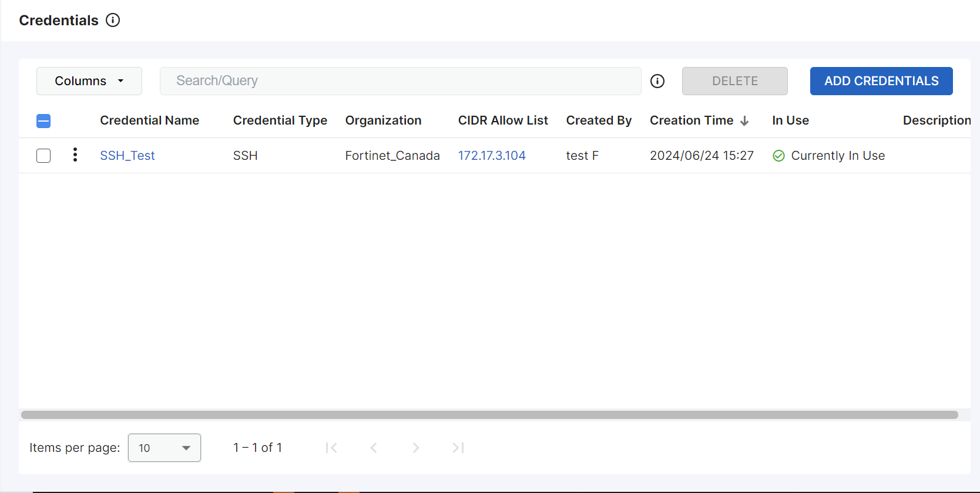Click the sort arrow on Creation Time
This screenshot has height=493, width=980.
pyautogui.click(x=744, y=121)
